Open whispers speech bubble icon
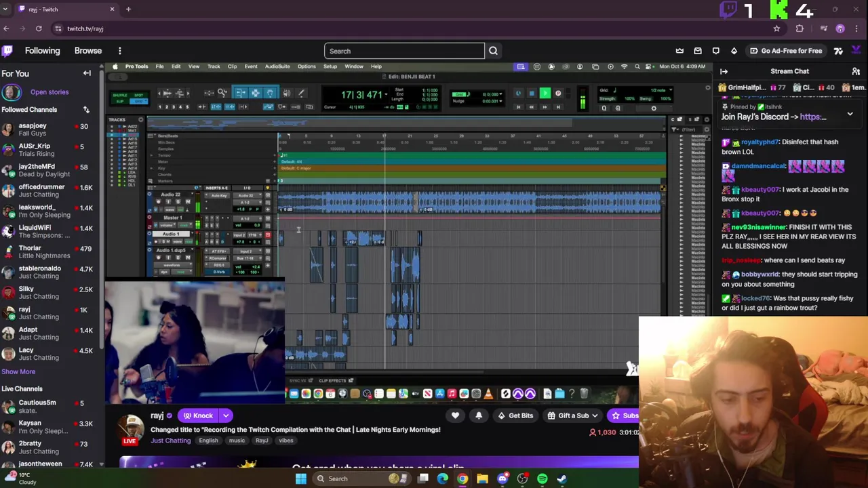The image size is (868, 488). 716,51
